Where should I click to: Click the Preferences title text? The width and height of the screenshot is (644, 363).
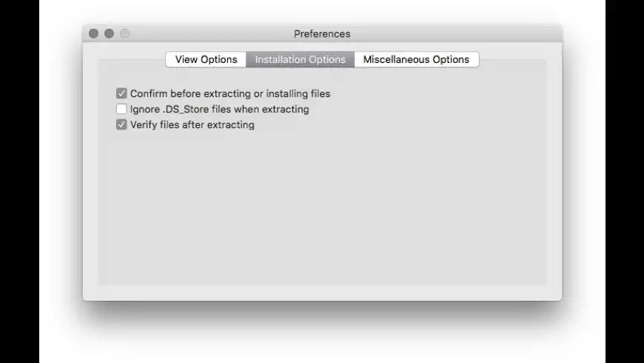322,33
